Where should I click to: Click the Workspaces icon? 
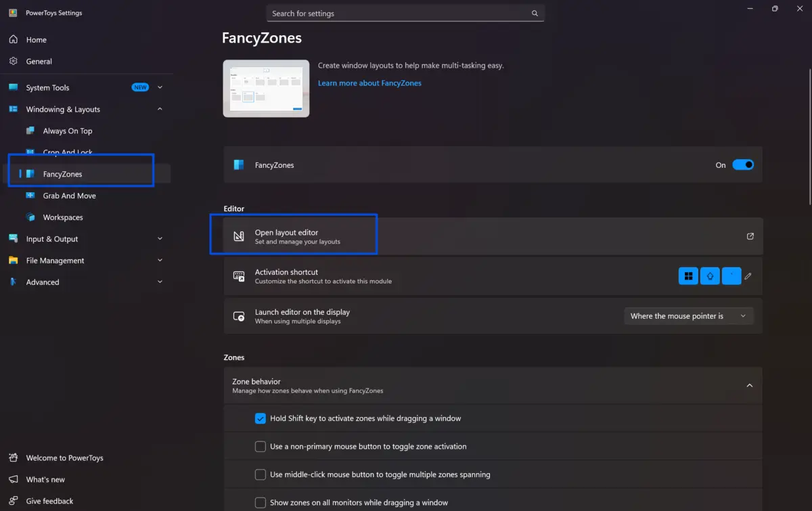coord(30,218)
